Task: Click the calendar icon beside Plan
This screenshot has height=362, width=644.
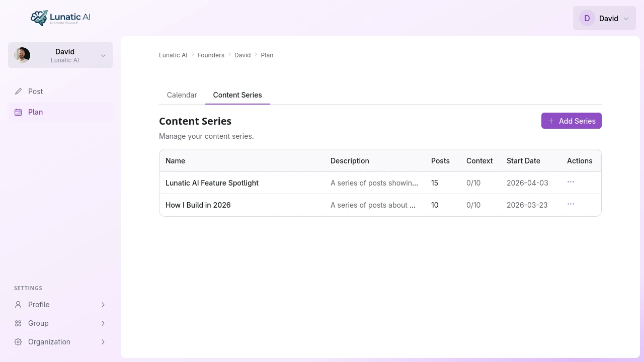Action: pyautogui.click(x=18, y=112)
